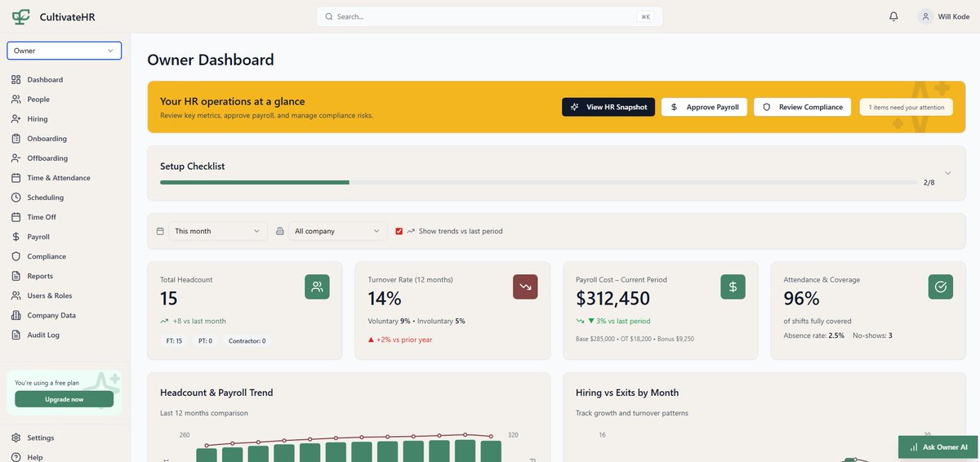The image size is (980, 462).
Task: Click the Time & Attendance calendar icon
Action: tap(16, 178)
